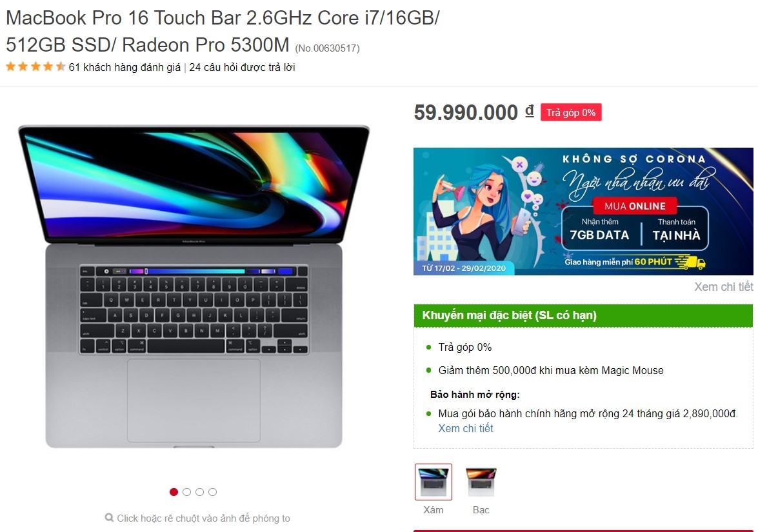Select the first image carousel dot
The height and width of the screenshot is (532, 758).
[174, 492]
